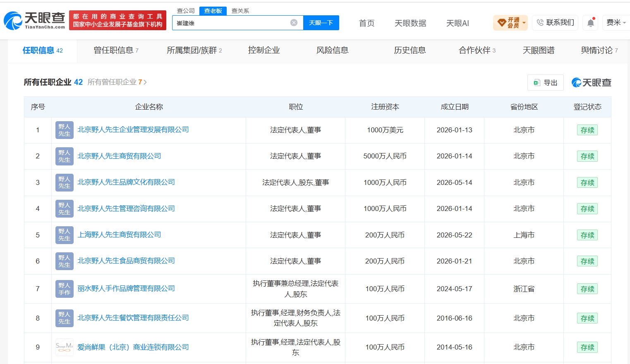
Task: Open 天眼数据 in the top navigation
Action: (x=410, y=23)
